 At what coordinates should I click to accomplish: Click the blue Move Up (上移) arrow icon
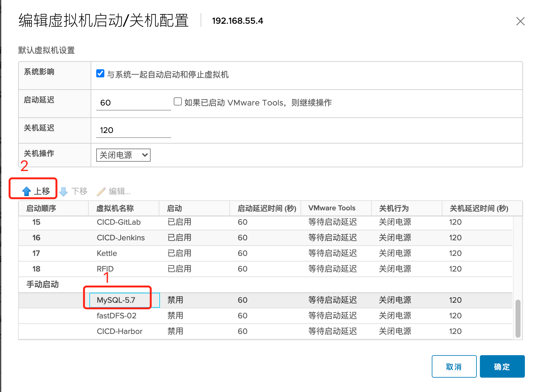27,191
